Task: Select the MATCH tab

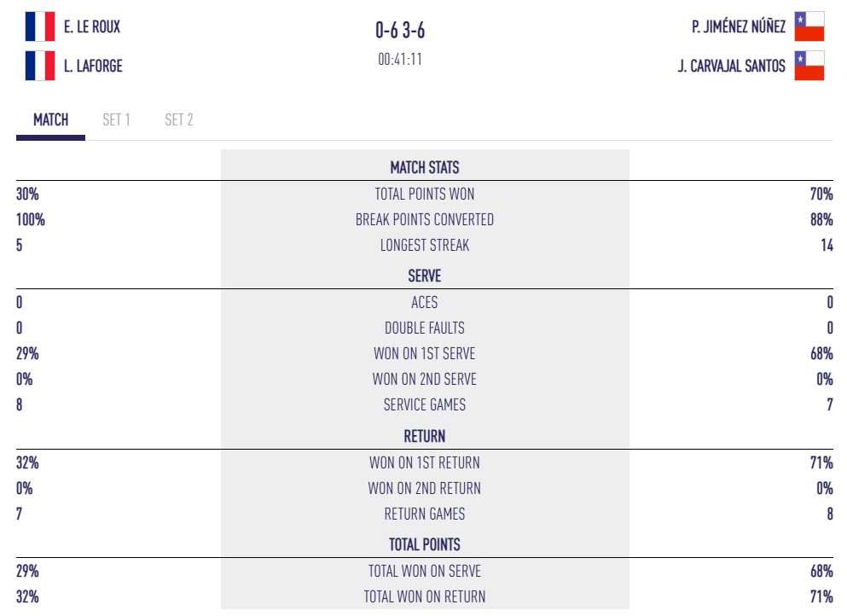Action: (49, 119)
